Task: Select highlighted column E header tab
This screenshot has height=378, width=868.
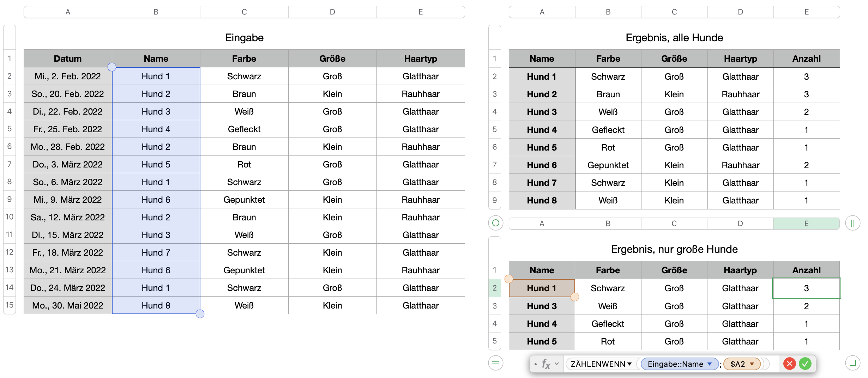Action: click(x=806, y=224)
